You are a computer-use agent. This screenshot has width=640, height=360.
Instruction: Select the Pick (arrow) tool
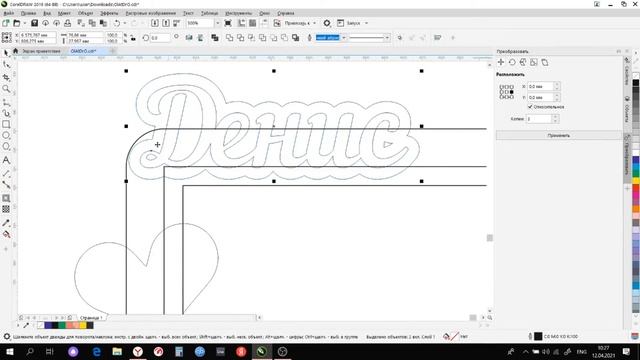click(6, 53)
